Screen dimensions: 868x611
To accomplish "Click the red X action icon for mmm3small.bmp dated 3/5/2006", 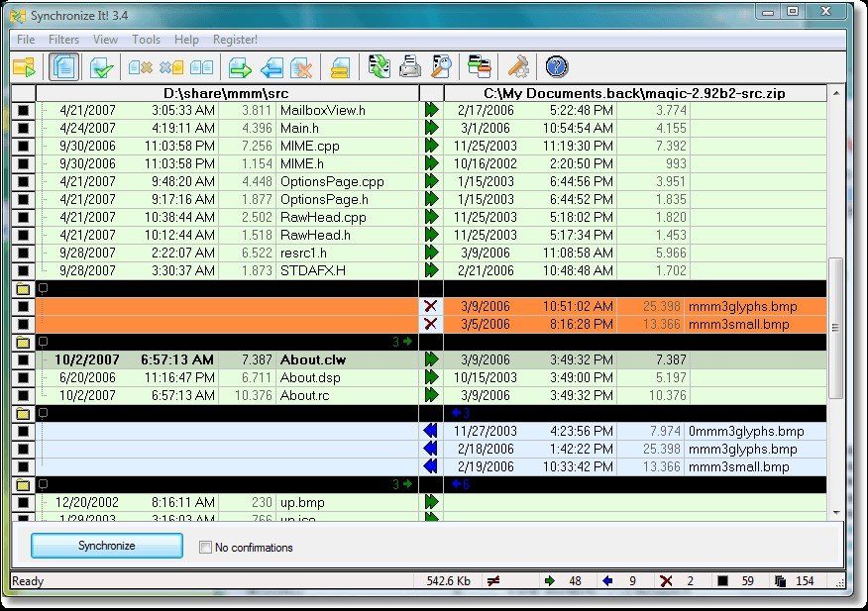I will 430,324.
